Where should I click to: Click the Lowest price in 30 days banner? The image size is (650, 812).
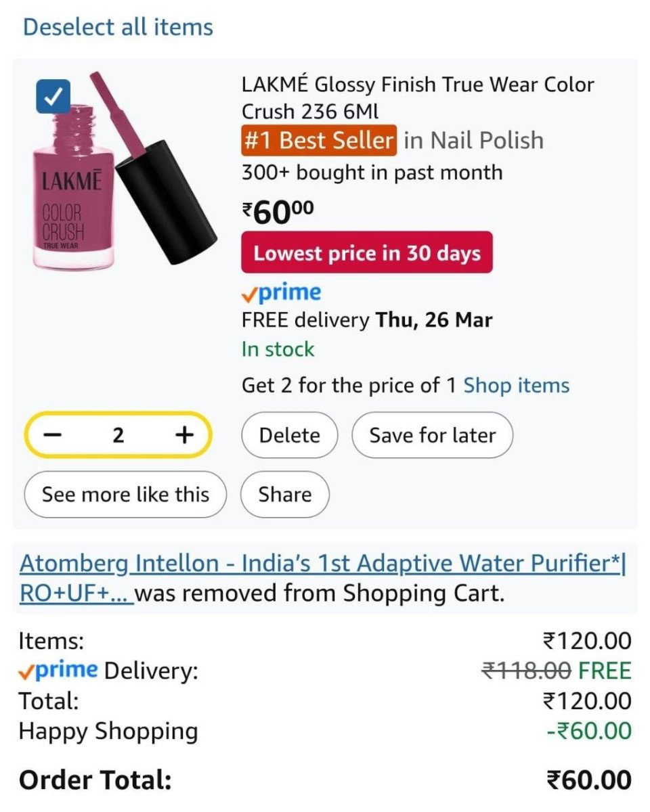(366, 253)
